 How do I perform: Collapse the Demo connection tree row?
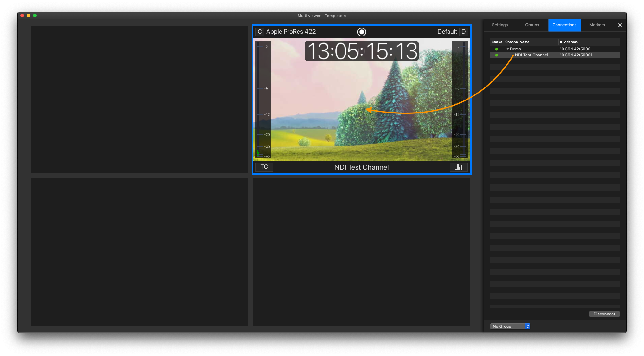click(x=507, y=49)
